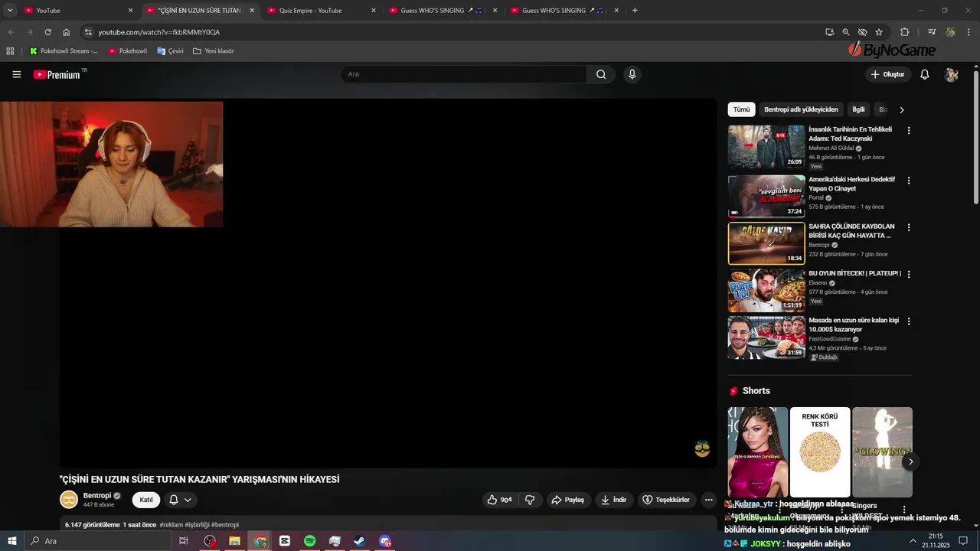Open the Yeni klasör bookmark folder
The width and height of the screenshot is (980, 551).
214,51
